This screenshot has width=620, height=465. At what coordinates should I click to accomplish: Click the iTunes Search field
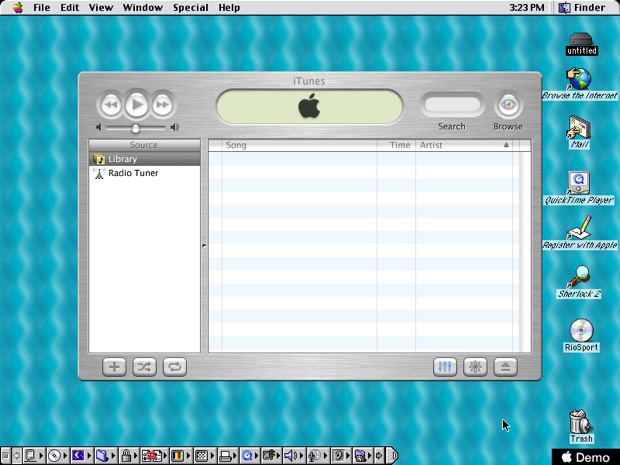point(452,105)
